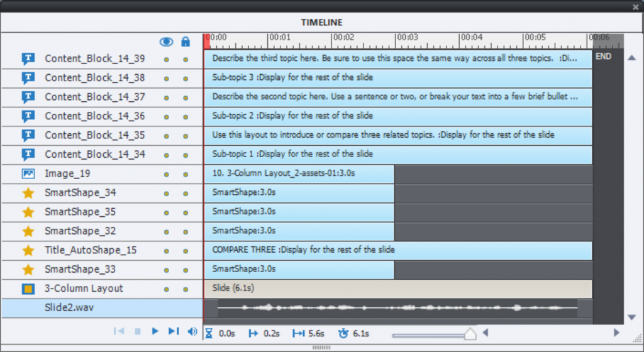The height and width of the screenshot is (352, 644).
Task: Toggle the lock dot for SmartShape_32
Action: click(186, 231)
